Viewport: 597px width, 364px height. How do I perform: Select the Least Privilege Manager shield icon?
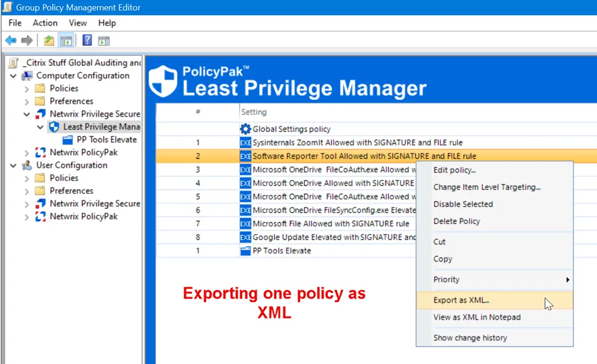coord(54,127)
